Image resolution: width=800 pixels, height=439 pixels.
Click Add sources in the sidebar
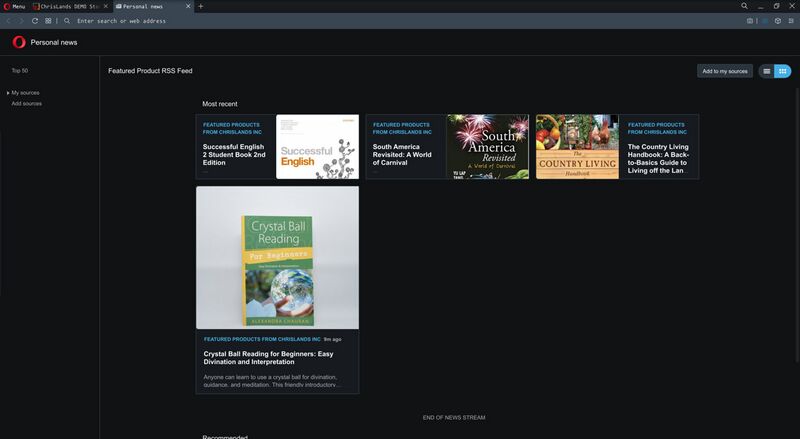pos(27,104)
